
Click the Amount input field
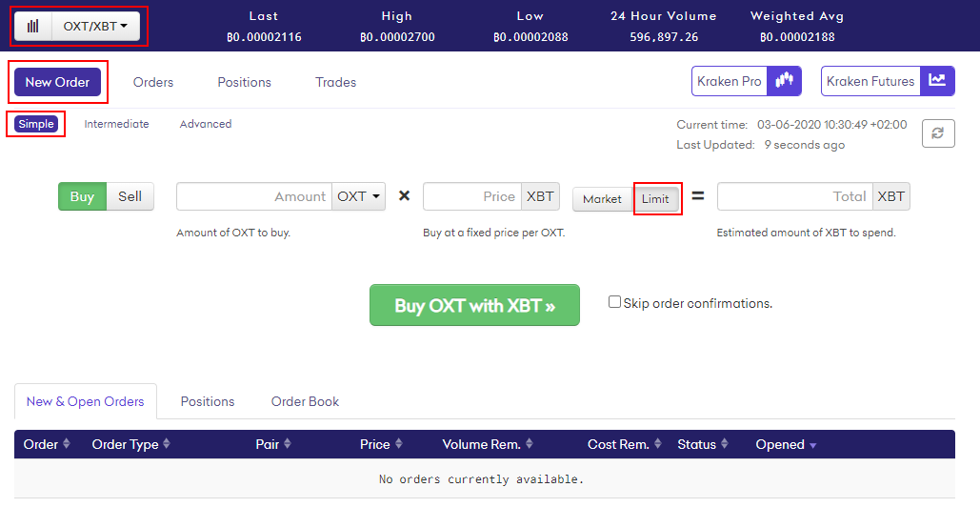click(x=254, y=196)
